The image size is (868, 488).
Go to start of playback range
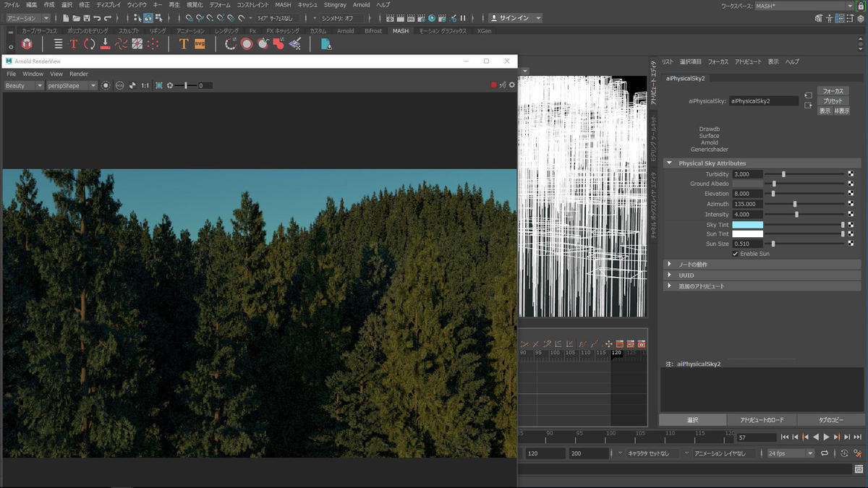point(785,437)
